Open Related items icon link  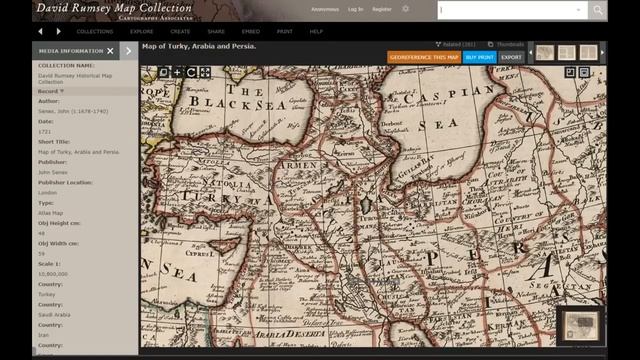(456, 44)
